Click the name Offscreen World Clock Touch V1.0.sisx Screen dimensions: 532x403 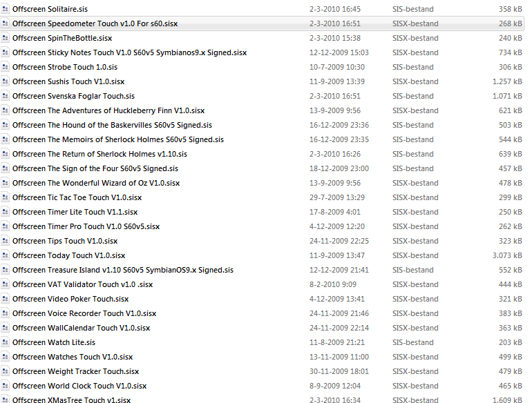coord(79,386)
